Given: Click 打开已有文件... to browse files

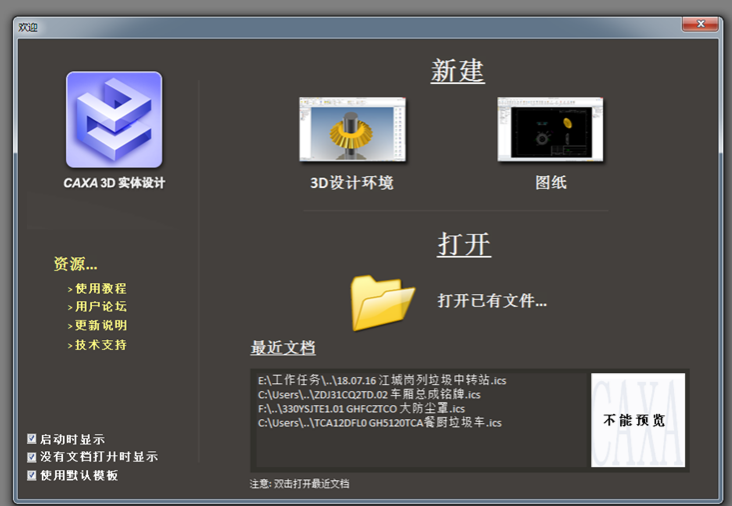Looking at the screenshot, I should tap(492, 300).
